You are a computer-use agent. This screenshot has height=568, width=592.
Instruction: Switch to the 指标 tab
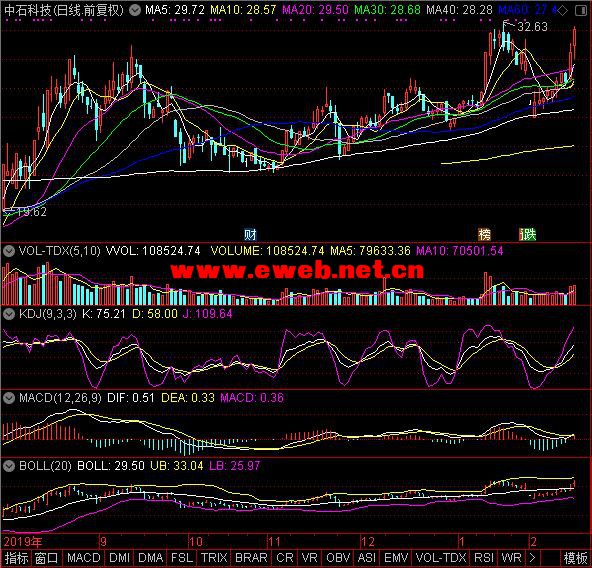[x=16, y=558]
